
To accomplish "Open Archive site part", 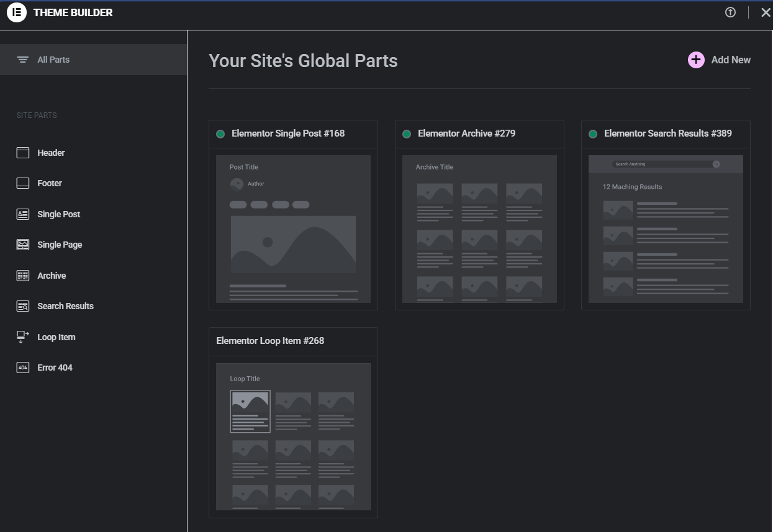I will (x=52, y=276).
